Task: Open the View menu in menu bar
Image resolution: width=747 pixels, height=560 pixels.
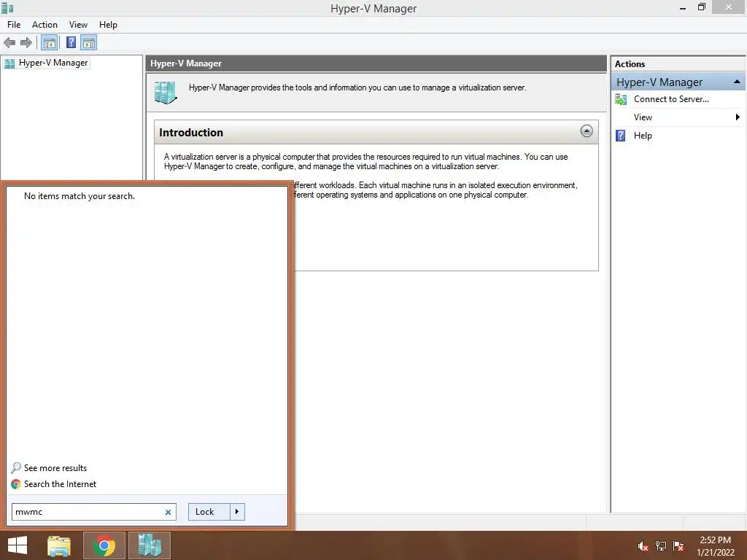Action: [78, 25]
